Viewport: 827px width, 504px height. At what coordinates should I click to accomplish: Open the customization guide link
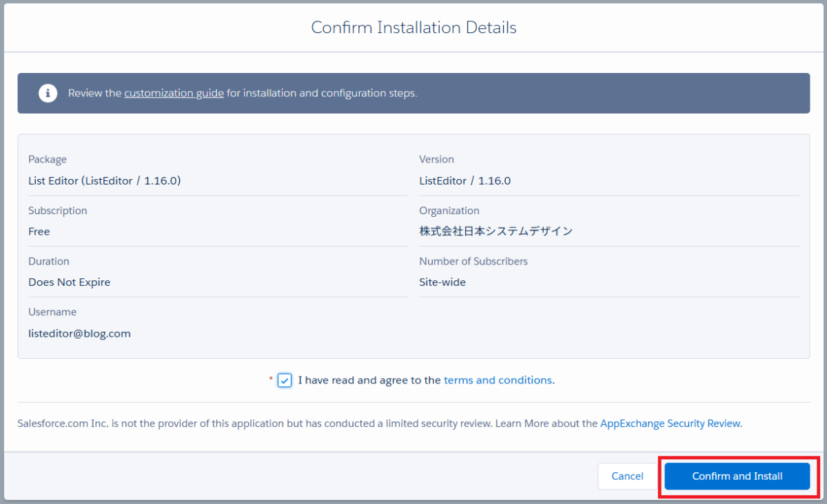[x=174, y=93]
